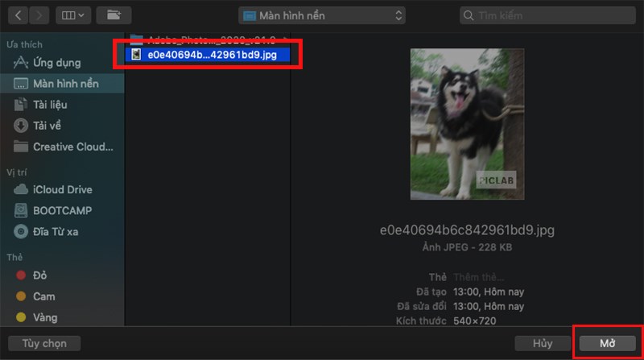Click the Mở open button
This screenshot has width=644, height=360.
(608, 343)
